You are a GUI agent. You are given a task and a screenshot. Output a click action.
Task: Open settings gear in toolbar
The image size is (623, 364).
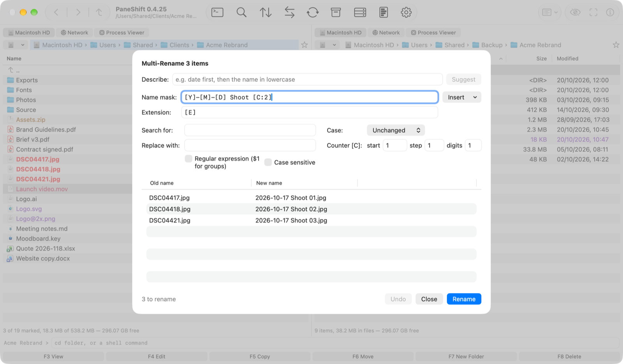pos(406,12)
